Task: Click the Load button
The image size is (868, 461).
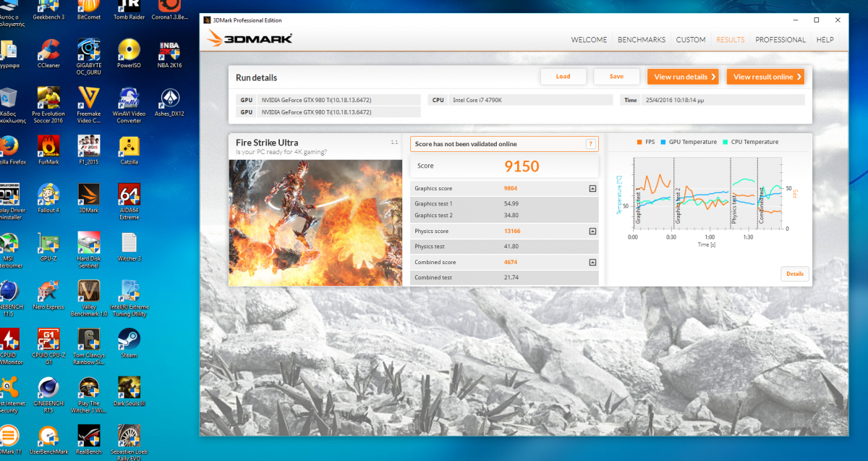Action: coord(563,77)
